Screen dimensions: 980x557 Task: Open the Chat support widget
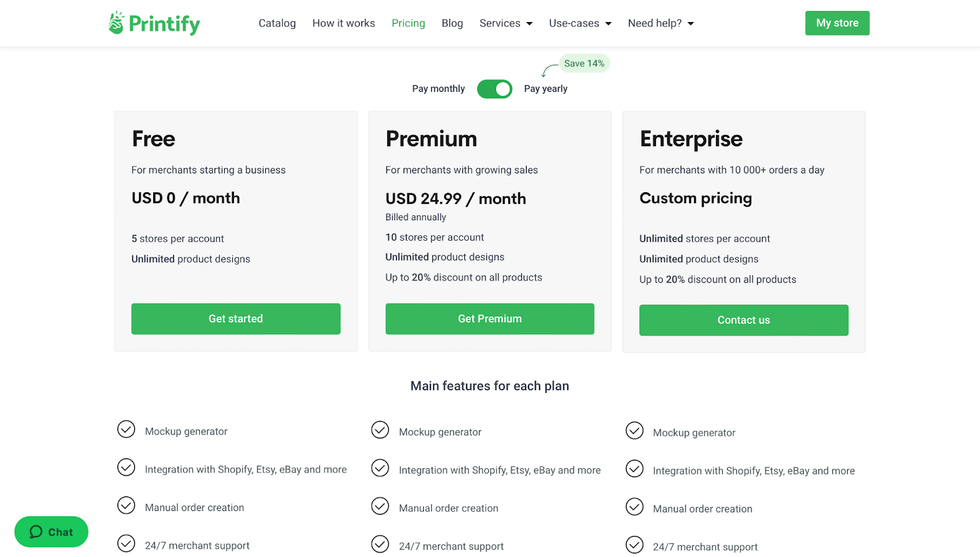[x=51, y=532]
